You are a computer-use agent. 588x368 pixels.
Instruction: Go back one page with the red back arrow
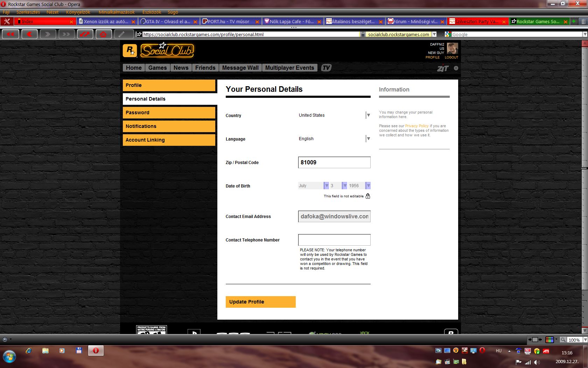pos(29,34)
